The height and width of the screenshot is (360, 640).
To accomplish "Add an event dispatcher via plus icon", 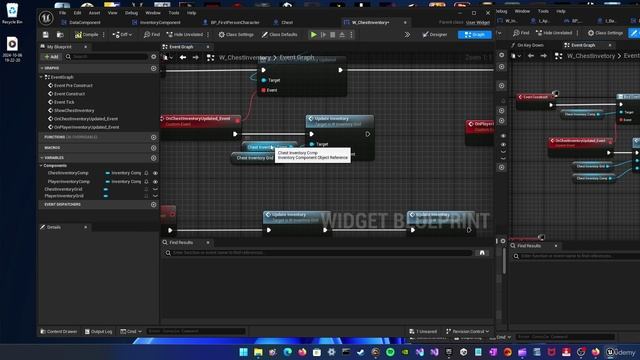I will 154,204.
